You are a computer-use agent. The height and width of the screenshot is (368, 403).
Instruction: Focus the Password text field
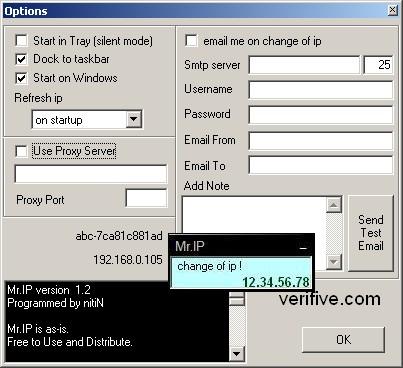coord(321,115)
